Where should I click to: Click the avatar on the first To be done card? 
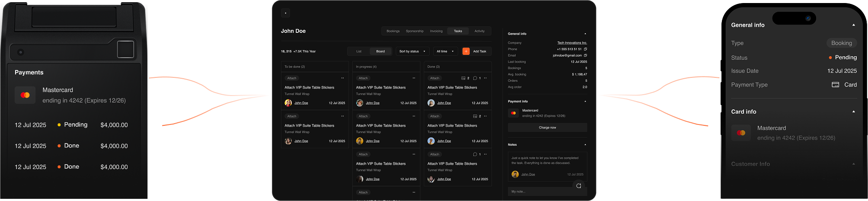288,103
